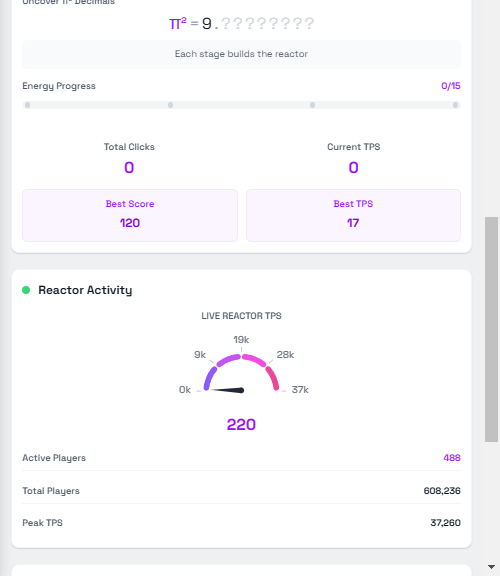Viewport: 500px width, 576px height.
Task: Click the 0k gauge tick label
Action: click(x=185, y=390)
